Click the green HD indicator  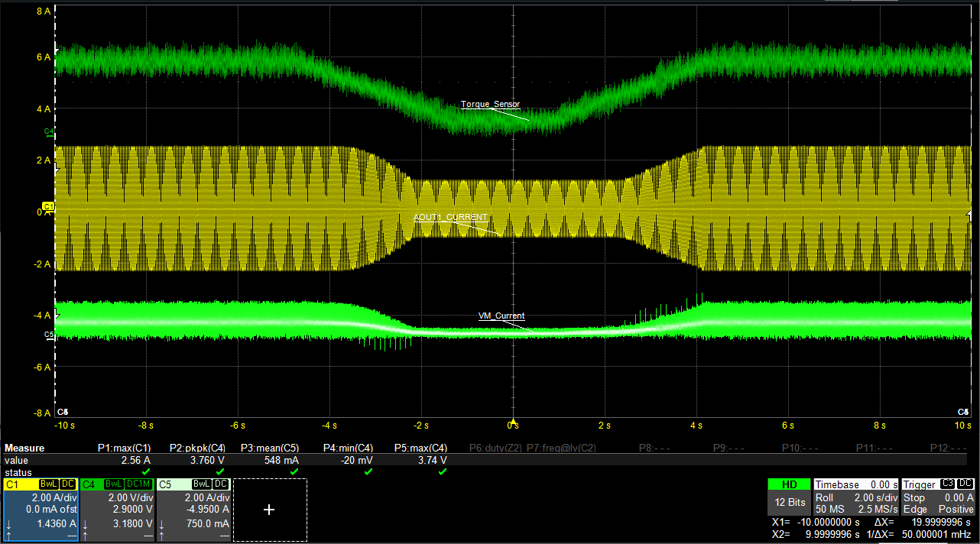click(790, 484)
